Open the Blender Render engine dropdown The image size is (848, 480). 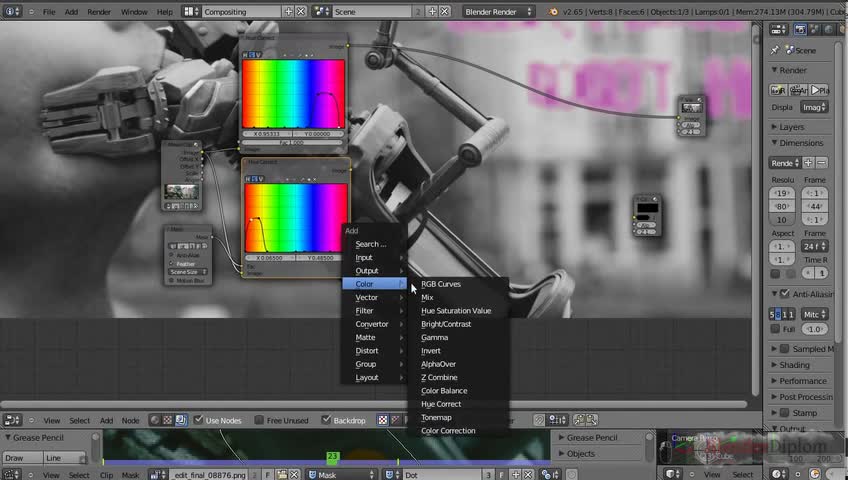coord(499,11)
